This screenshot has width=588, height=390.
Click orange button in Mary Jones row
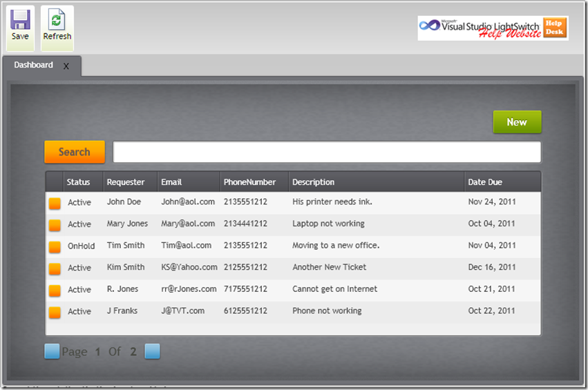[x=55, y=225]
